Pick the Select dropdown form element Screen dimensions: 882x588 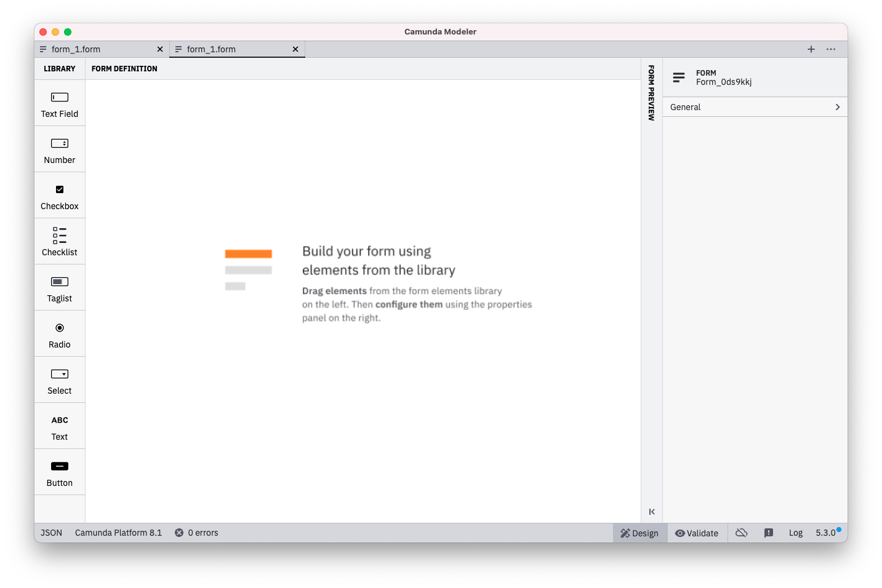click(59, 379)
